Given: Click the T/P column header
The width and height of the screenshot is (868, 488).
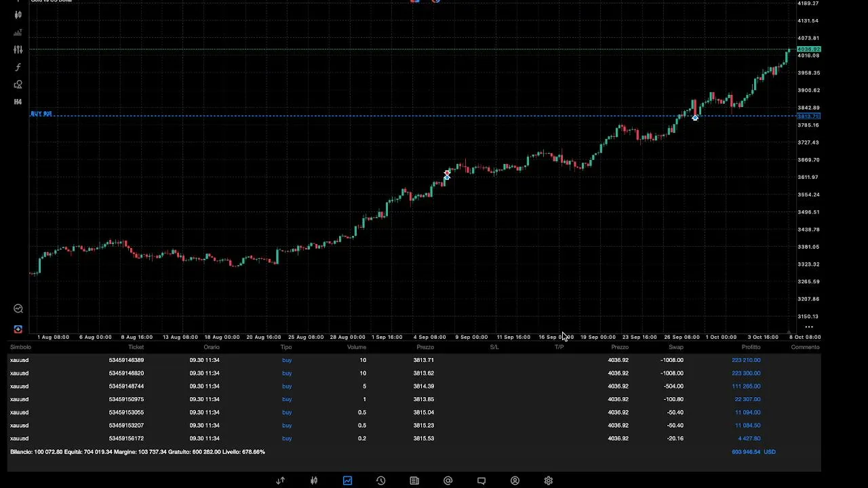Looking at the screenshot, I should pos(559,347).
